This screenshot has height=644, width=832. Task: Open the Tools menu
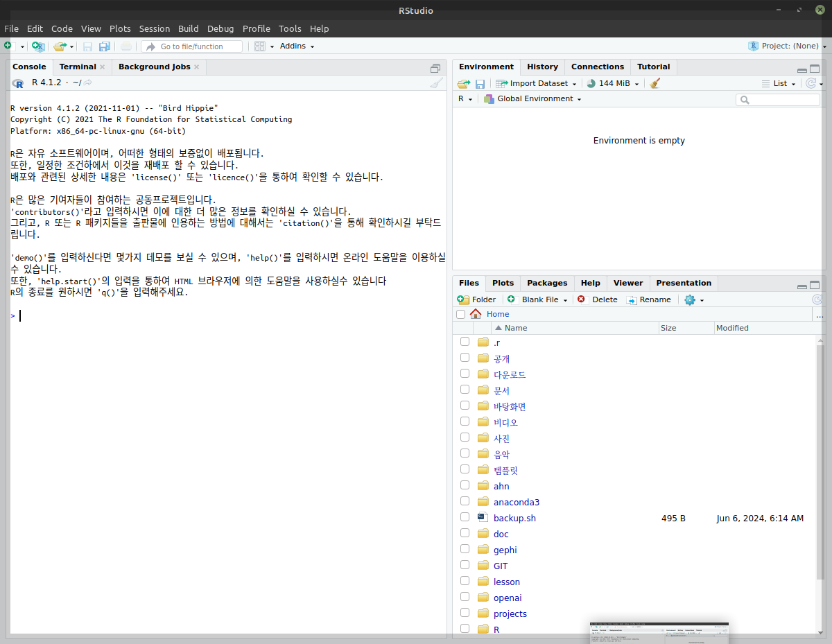[x=290, y=28]
